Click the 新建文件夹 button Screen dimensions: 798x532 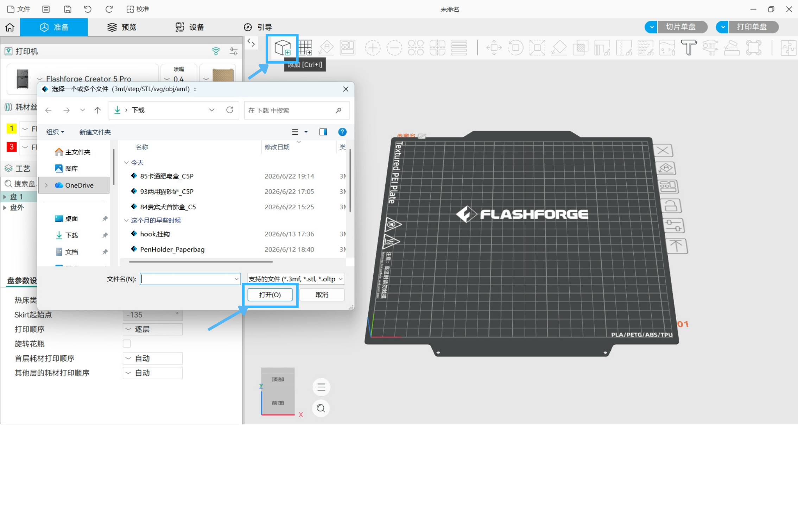[x=95, y=132]
